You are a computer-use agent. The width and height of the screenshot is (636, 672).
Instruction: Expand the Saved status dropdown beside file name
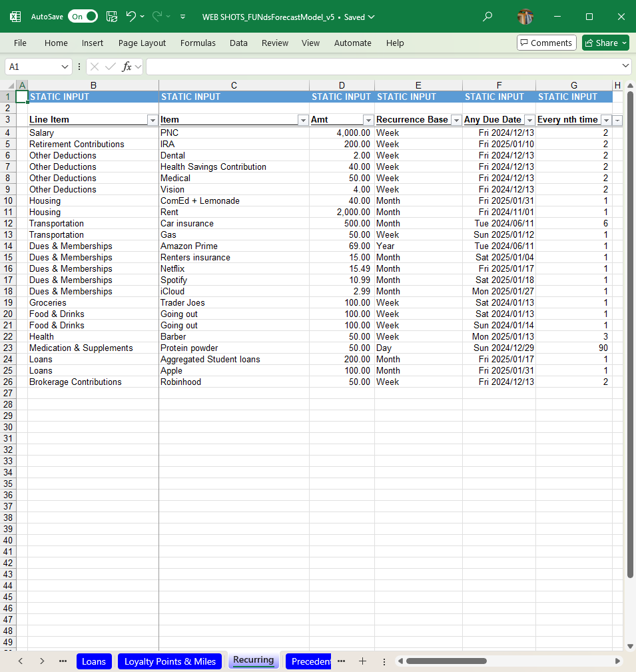[371, 17]
